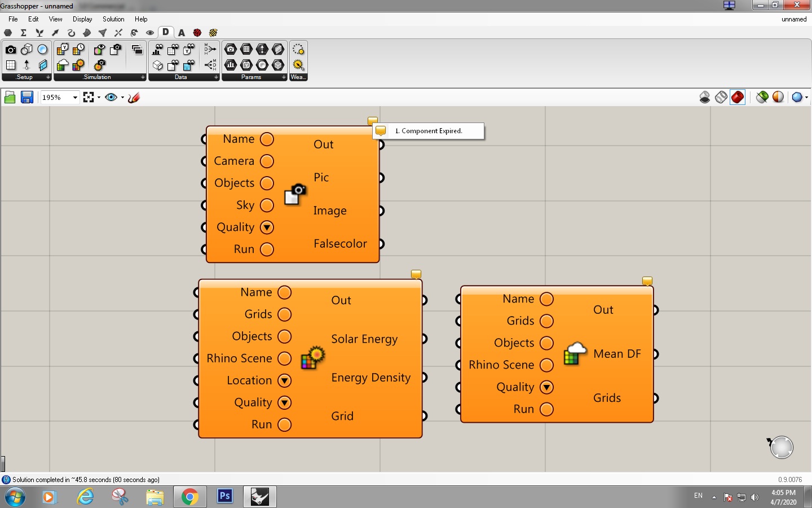Expand the Location dropdown on solar component

click(285, 380)
